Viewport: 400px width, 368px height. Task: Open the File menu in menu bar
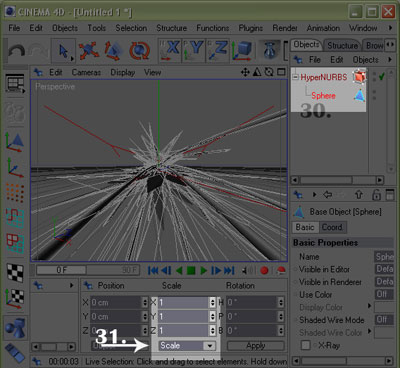pyautogui.click(x=14, y=28)
